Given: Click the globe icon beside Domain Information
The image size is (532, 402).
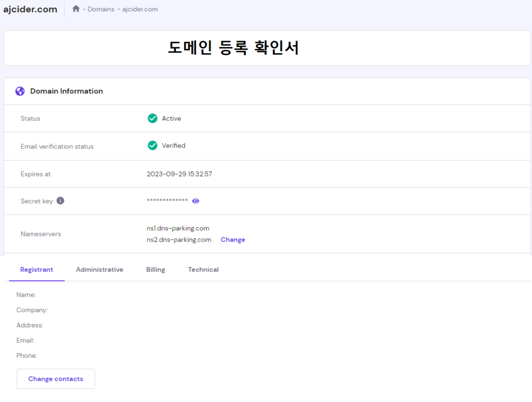Looking at the screenshot, I should 20,91.
